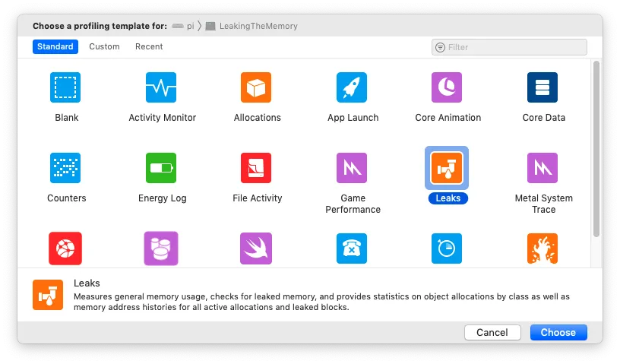The width and height of the screenshot is (620, 364).
Task: Click the Core Animation label
Action: pyautogui.click(x=448, y=118)
